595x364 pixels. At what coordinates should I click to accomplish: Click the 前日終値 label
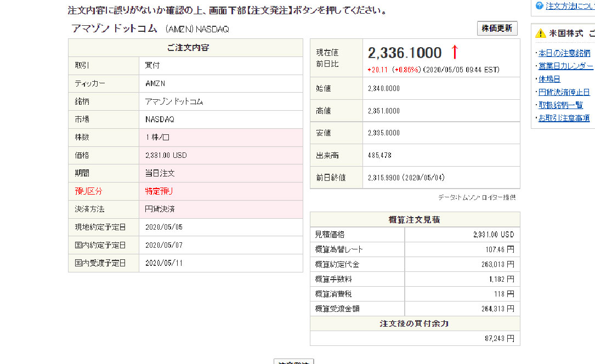click(x=331, y=178)
